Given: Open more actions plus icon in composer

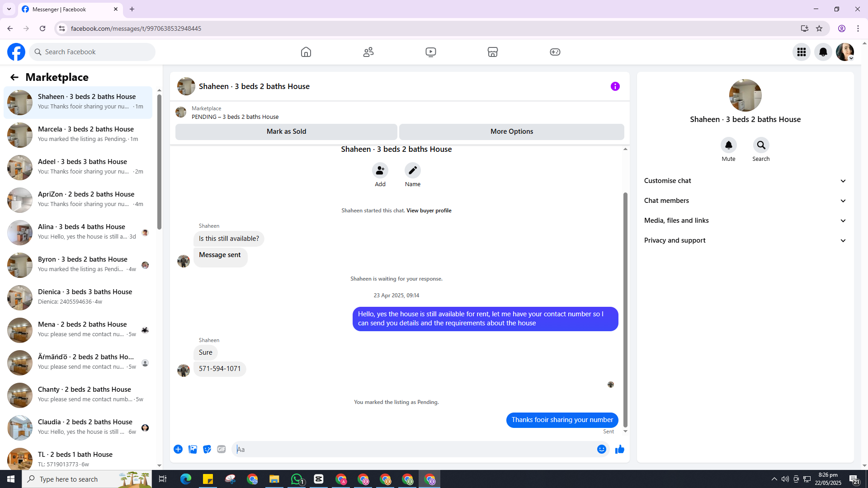Looking at the screenshot, I should pyautogui.click(x=178, y=449).
